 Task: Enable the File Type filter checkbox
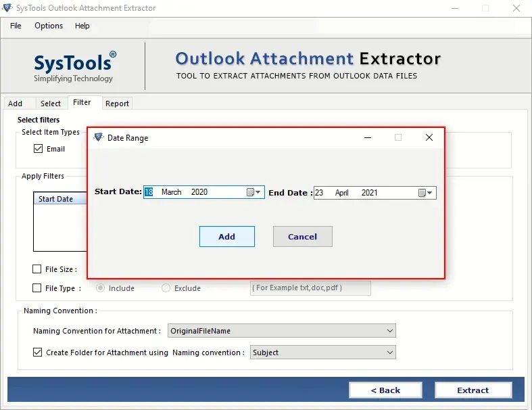click(37, 288)
